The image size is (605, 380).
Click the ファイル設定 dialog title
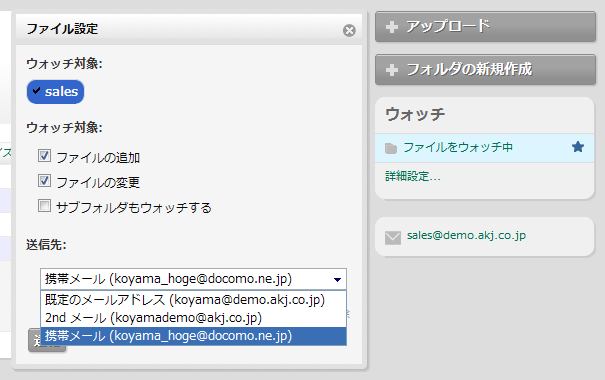coord(62,29)
